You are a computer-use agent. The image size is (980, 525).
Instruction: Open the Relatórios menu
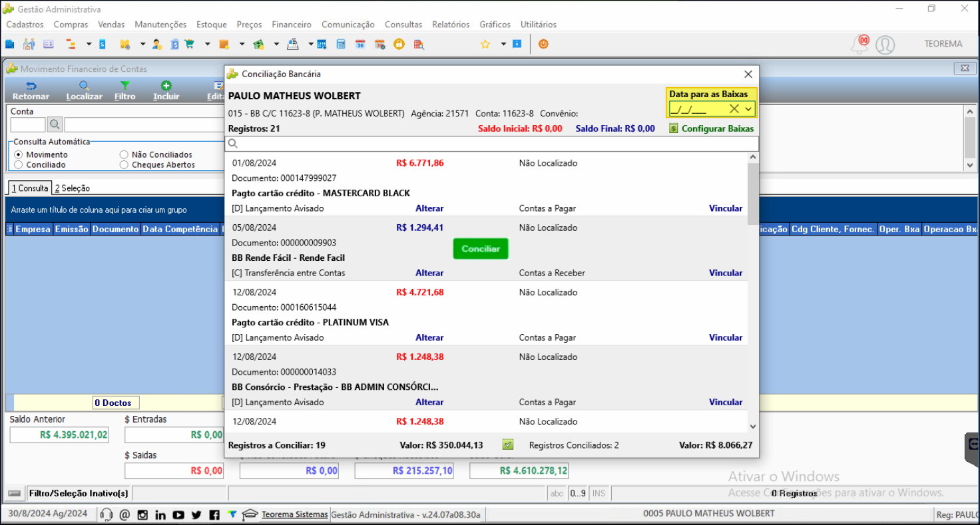[451, 25]
